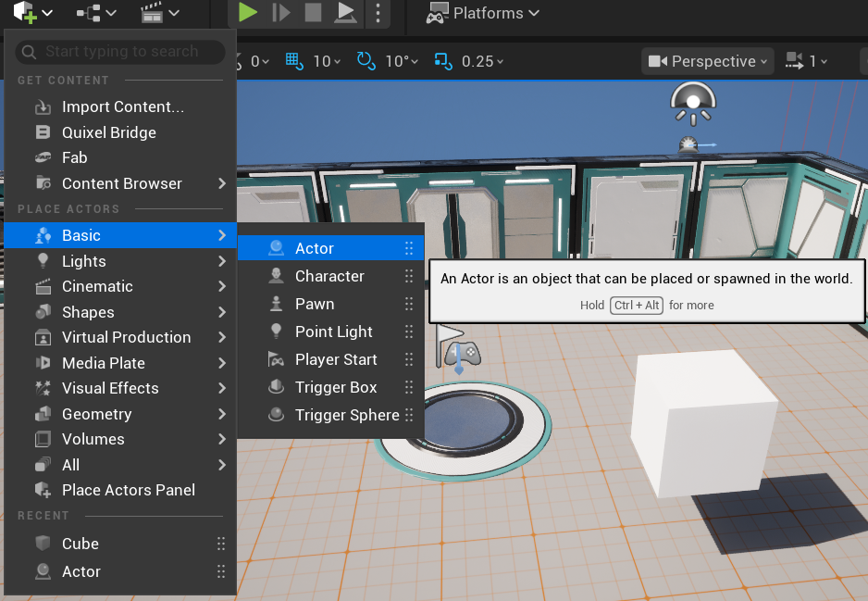The width and height of the screenshot is (868, 601).
Task: Open the Platforms dropdown
Action: (x=482, y=13)
